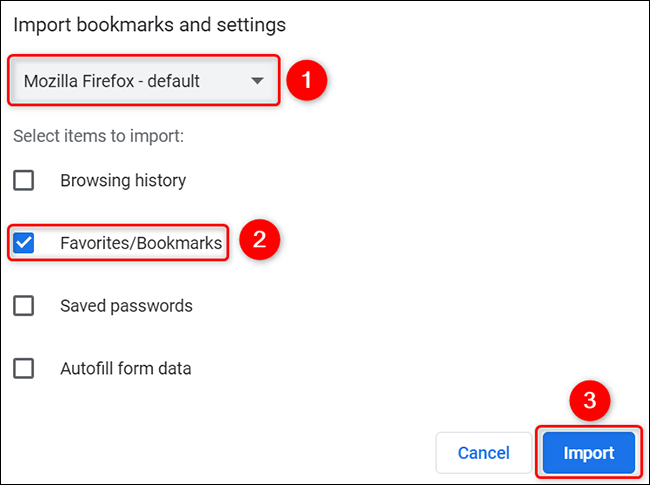Click the red number 3 badge
The image size is (650, 485).
click(590, 401)
